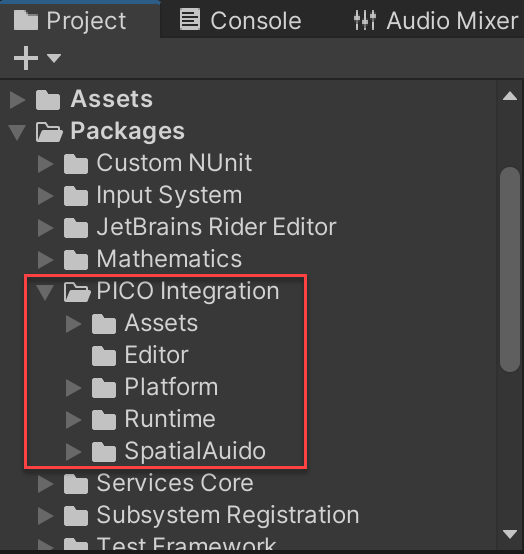524x554 pixels.
Task: Click the Custom NUnit folder icon
Action: 76,164
